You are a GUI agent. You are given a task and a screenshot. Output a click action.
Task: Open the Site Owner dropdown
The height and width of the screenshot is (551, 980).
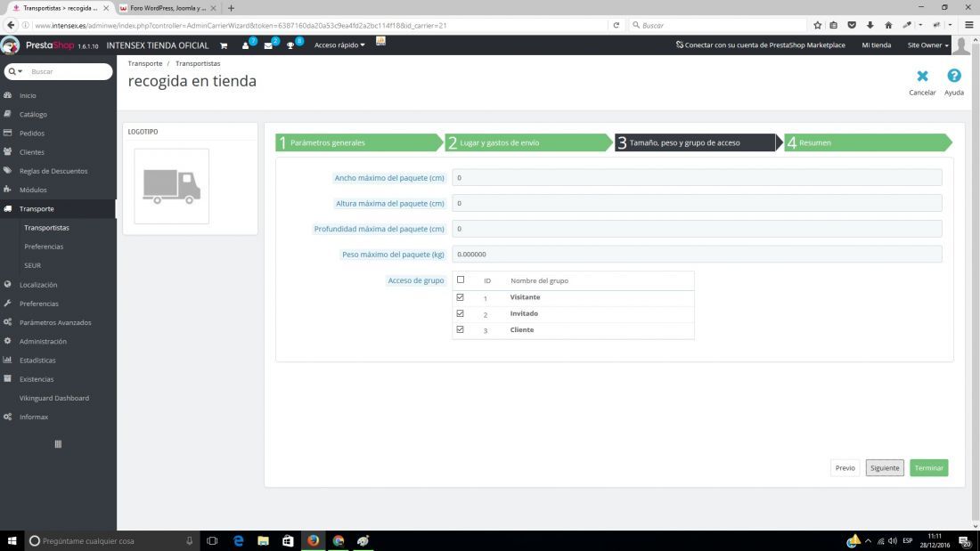tap(927, 45)
